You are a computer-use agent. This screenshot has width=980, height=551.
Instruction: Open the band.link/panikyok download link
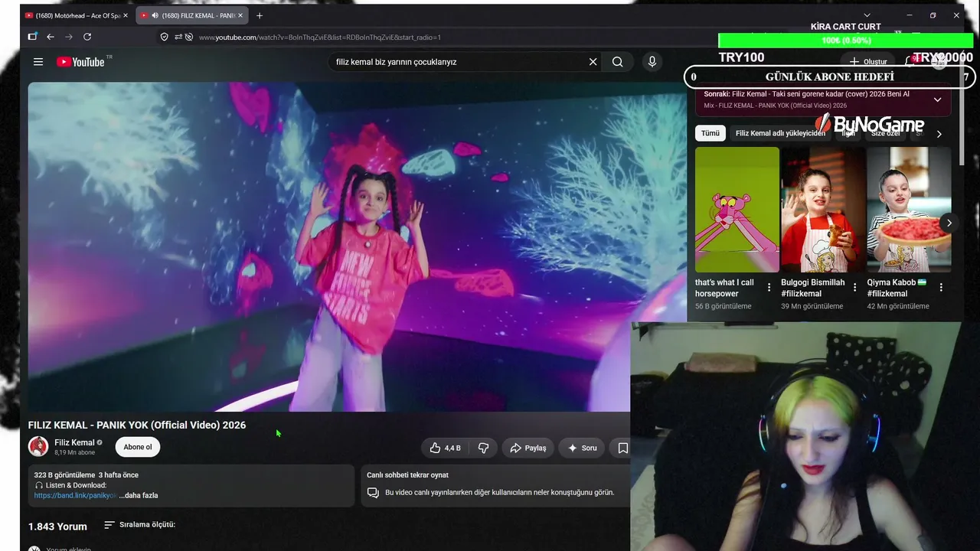[76, 495]
